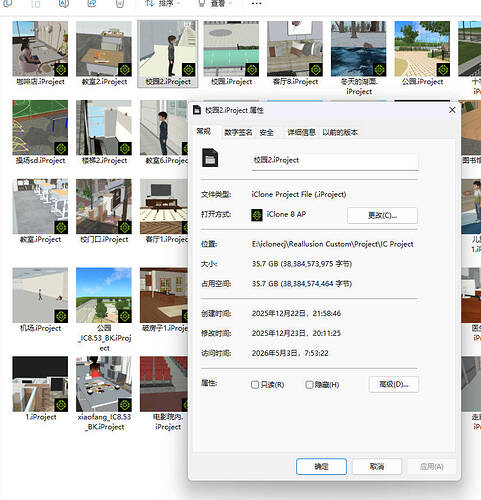Select the 冬天的海面.iProject file thumbnail

click(359, 49)
